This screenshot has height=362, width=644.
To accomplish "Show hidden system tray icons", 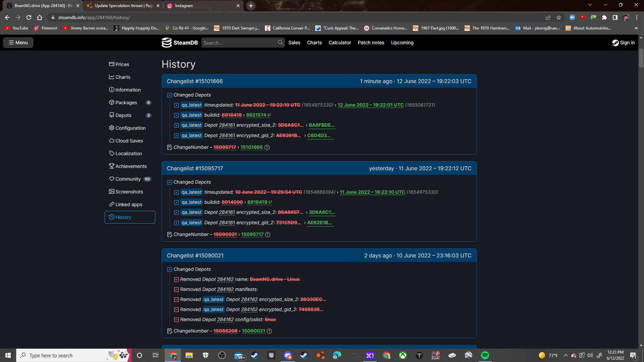I will click(x=566, y=355).
